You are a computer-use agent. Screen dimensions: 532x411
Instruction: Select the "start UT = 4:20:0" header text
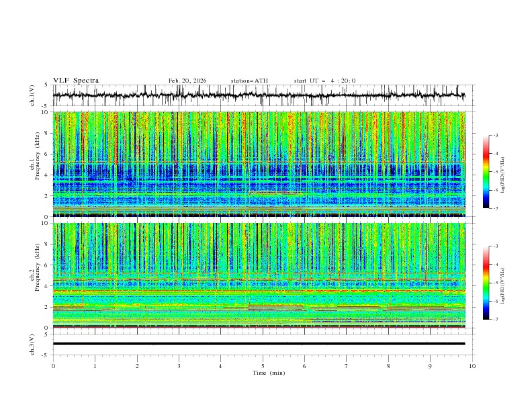(324, 81)
